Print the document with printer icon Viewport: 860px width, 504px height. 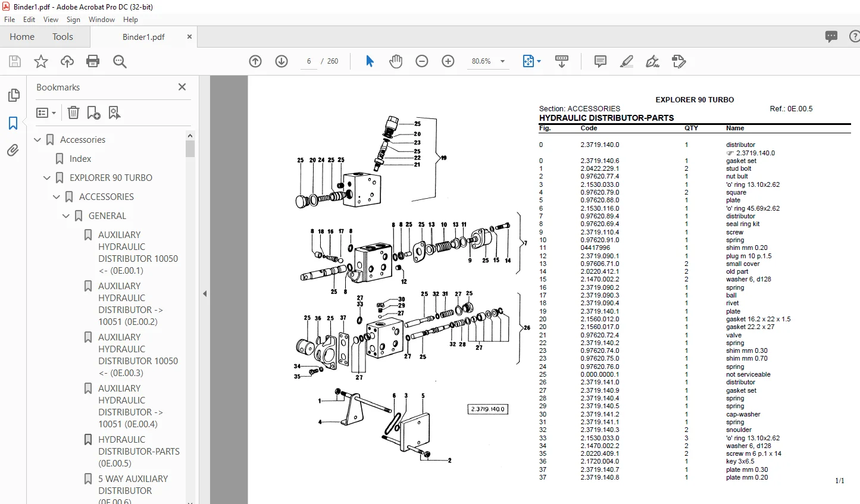(93, 61)
